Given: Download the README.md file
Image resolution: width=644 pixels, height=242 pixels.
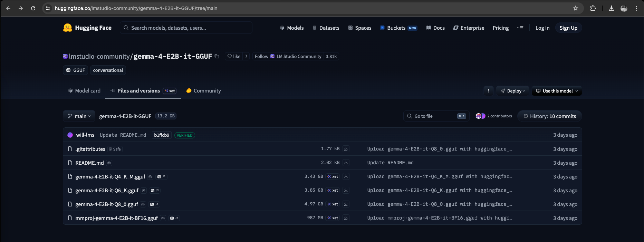Looking at the screenshot, I should pos(346,163).
